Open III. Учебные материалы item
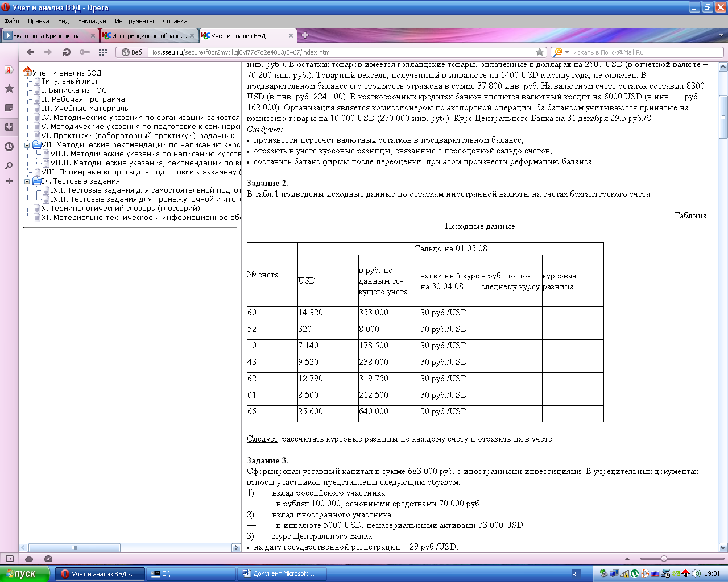Viewport: 728px width, 582px height. 85,109
